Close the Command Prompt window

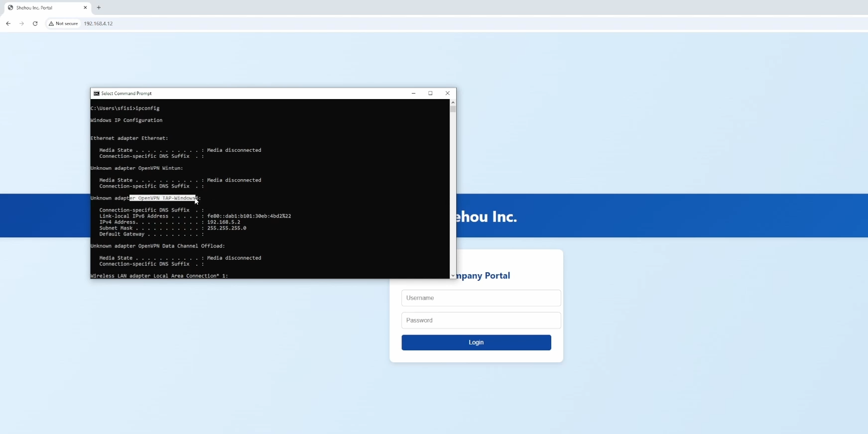(447, 94)
